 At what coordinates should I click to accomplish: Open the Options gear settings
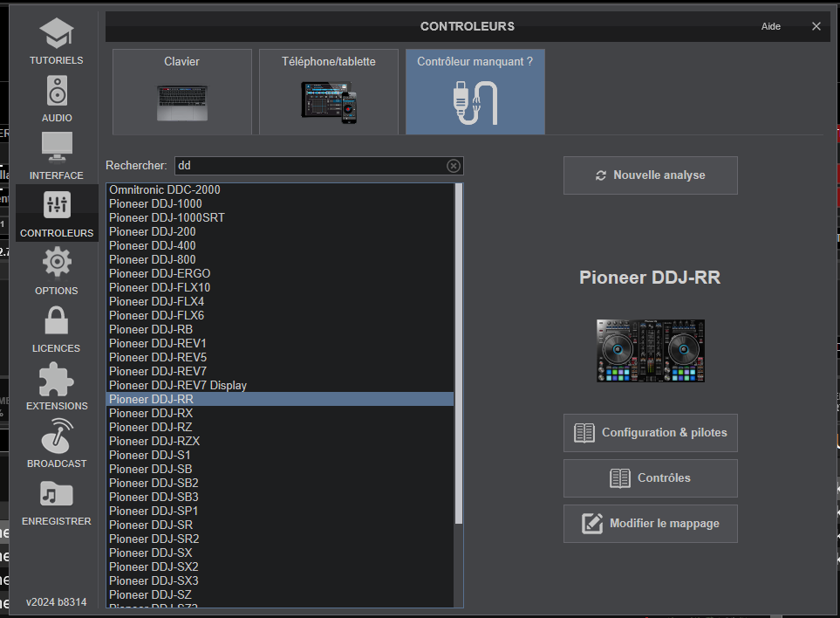pos(56,271)
